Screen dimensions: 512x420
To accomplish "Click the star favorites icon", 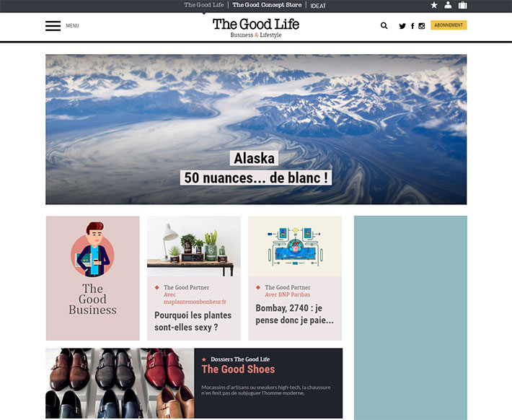I will (x=434, y=5).
